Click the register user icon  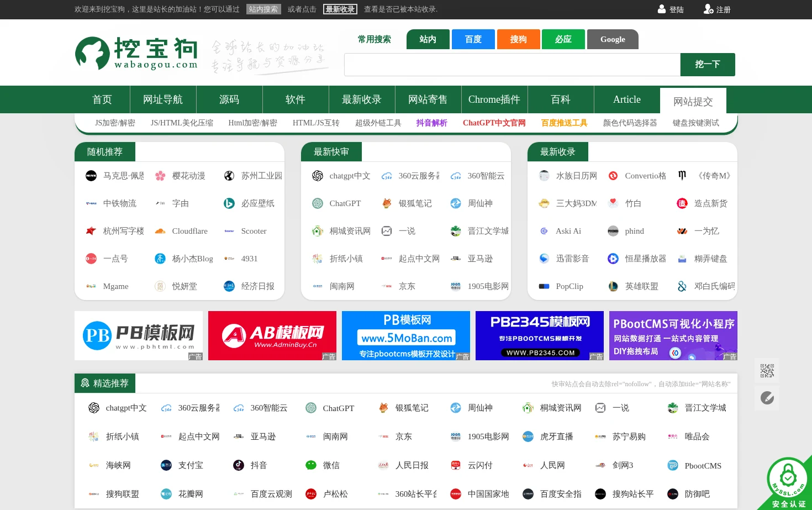tap(708, 9)
